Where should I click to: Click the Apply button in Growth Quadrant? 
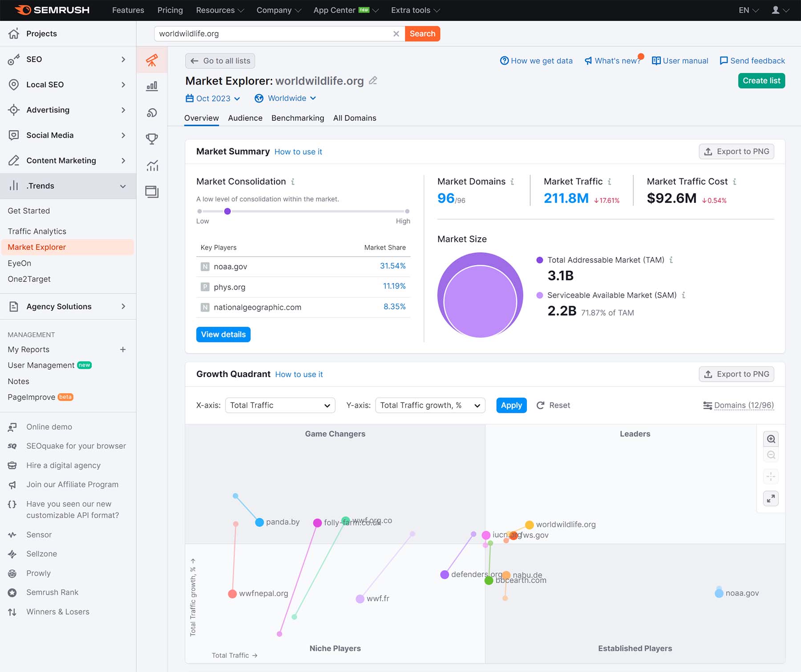(x=511, y=405)
